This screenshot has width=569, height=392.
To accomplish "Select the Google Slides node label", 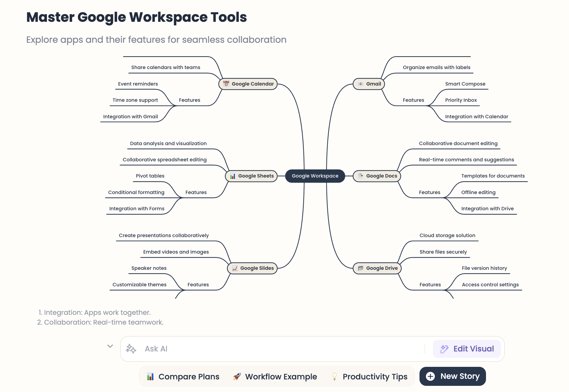I will coord(257,268).
